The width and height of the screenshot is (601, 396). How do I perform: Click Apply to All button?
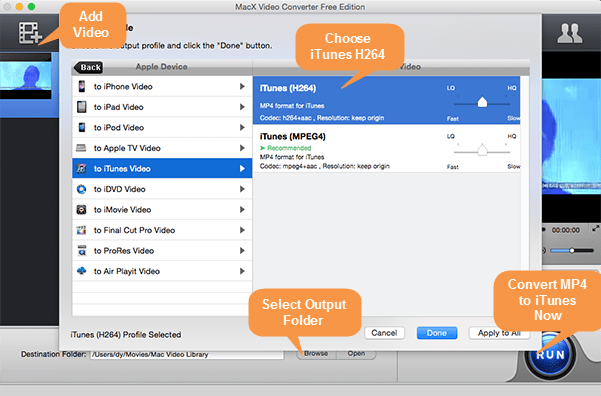[x=499, y=333]
